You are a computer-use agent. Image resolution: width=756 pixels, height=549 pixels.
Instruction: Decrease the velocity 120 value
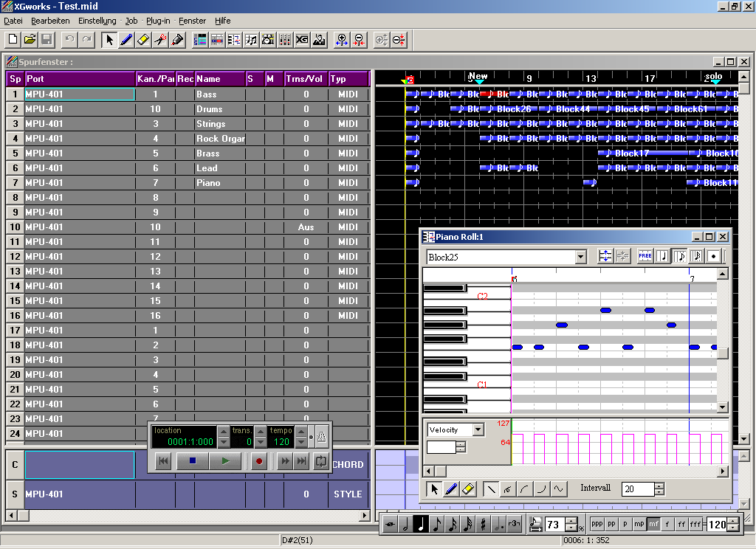pos(733,528)
